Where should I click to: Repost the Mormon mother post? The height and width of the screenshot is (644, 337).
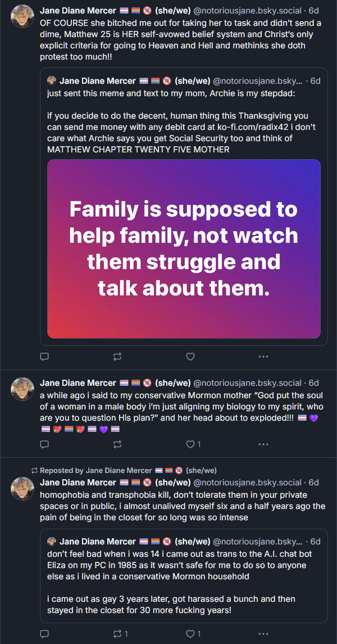[x=117, y=444]
